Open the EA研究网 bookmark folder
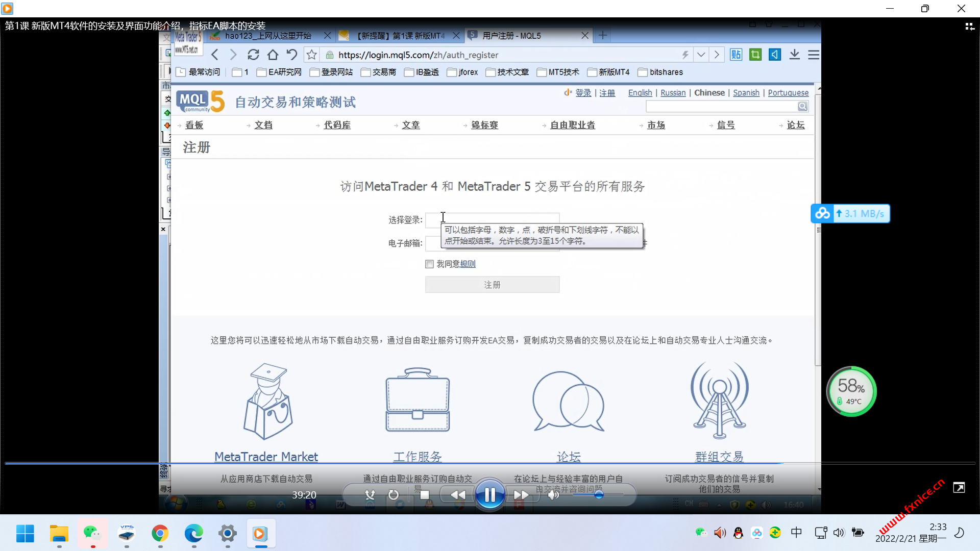The width and height of the screenshot is (980, 551). 279,72
